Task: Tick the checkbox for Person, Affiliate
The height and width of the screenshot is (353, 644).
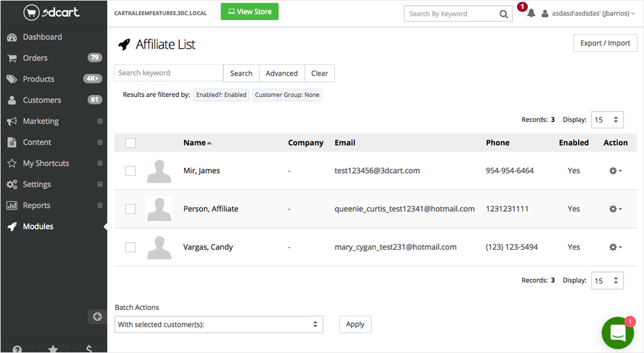Action: coord(130,209)
